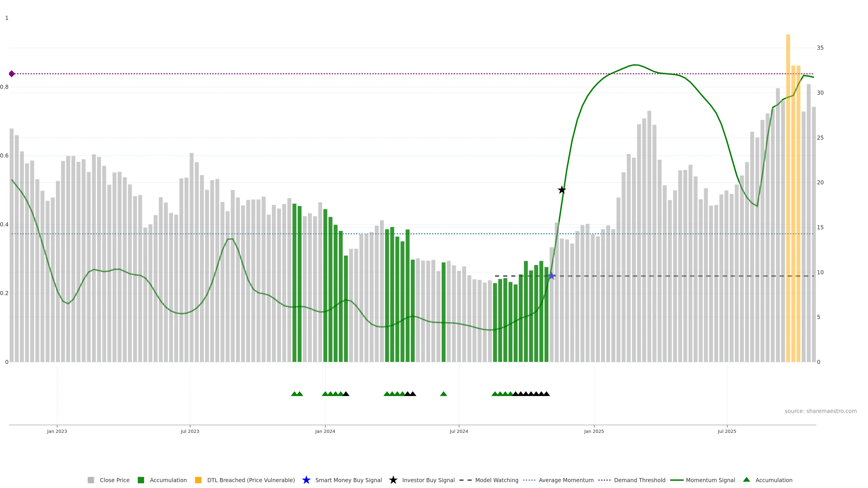Click the black Investor Buy Signal star on chart

pos(562,190)
